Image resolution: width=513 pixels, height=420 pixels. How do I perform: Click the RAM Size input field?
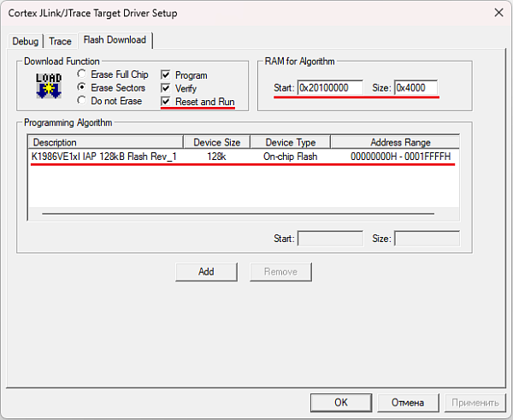tap(416, 87)
